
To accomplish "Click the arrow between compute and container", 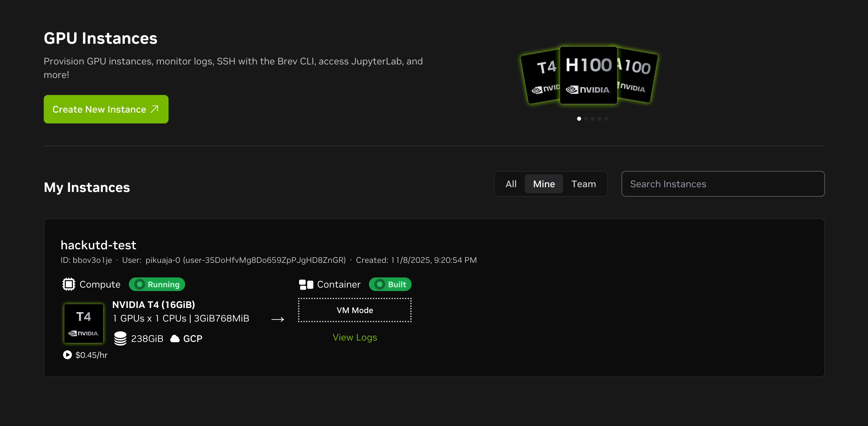I will (278, 319).
